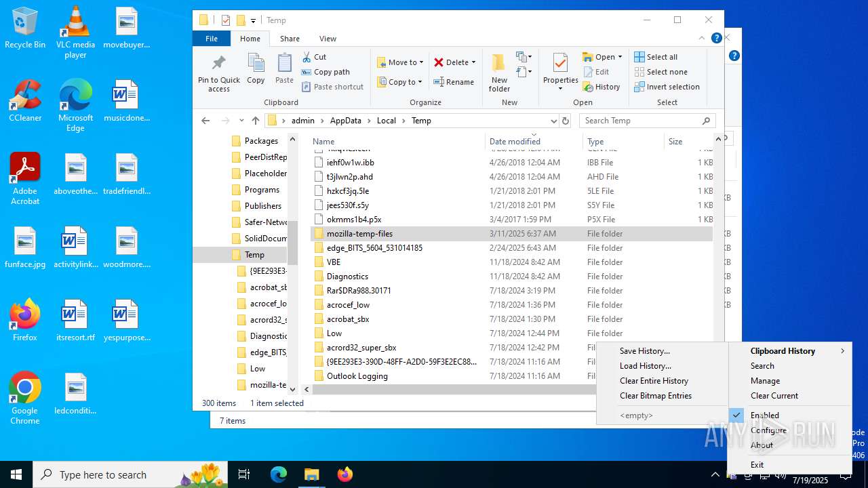Click Load History menu entry
Viewport: 868px width, 488px height.
(x=646, y=366)
